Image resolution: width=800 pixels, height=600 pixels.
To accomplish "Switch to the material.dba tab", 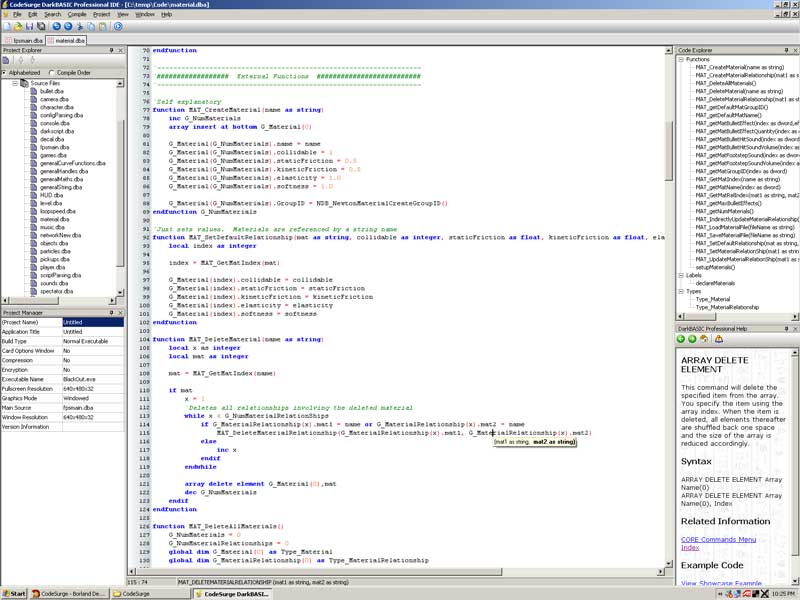I will coord(66,40).
